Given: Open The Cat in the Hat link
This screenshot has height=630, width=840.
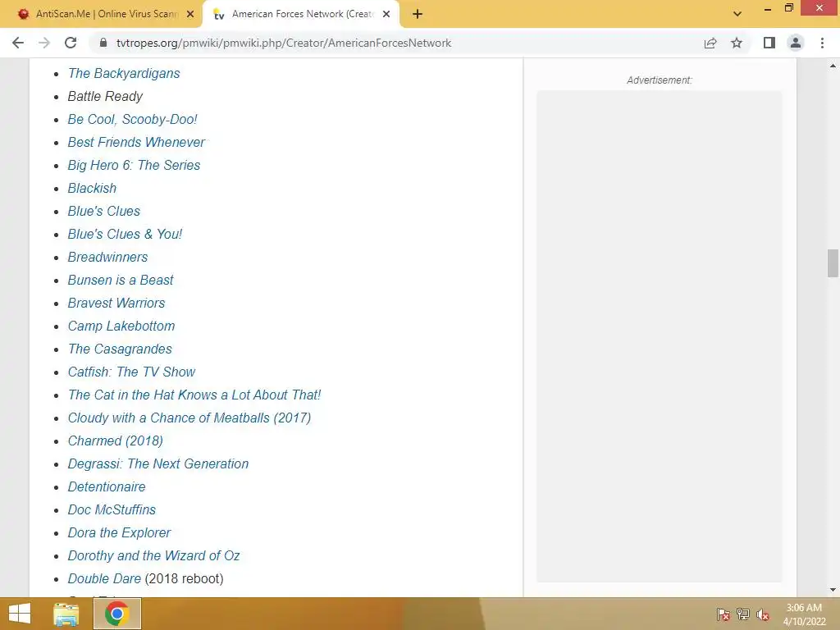Looking at the screenshot, I should (194, 395).
